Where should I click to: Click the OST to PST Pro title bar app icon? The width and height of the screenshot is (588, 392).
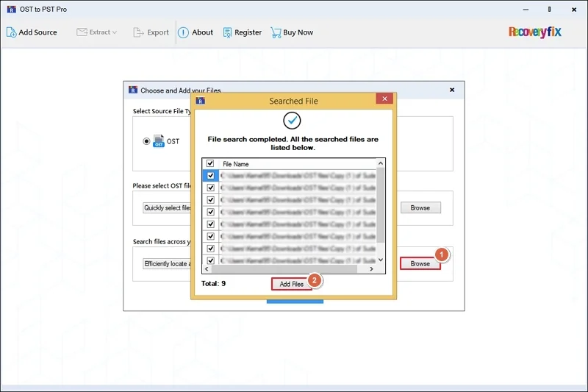click(x=12, y=9)
